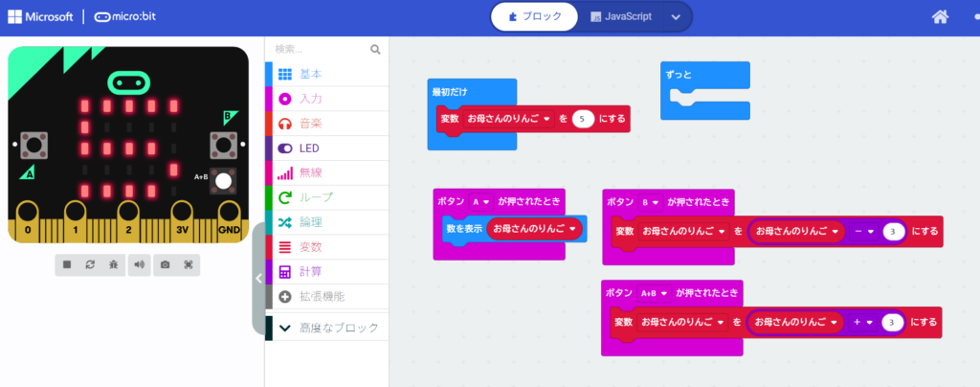Screen dimensions: 980x387
Task: Click value 5 in set variable block
Action: point(583,118)
